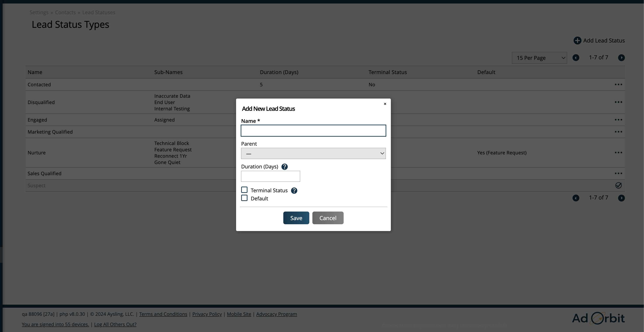This screenshot has width=644, height=332.
Task: Open the 15 Per Page dropdown
Action: point(539,58)
